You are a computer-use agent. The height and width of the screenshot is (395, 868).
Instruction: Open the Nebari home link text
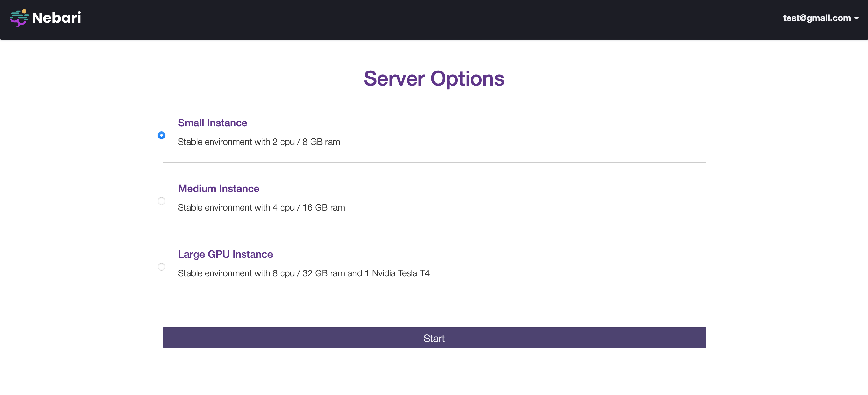click(x=56, y=18)
